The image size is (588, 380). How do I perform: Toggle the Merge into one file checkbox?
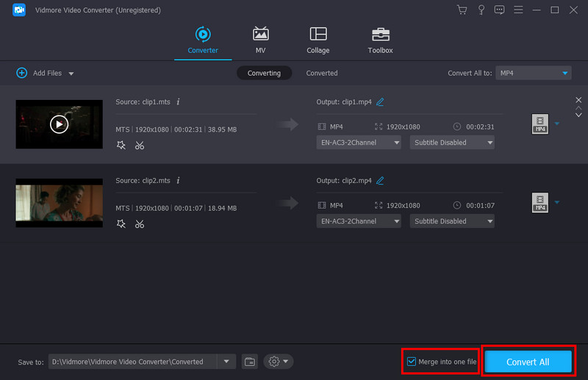[x=412, y=362]
